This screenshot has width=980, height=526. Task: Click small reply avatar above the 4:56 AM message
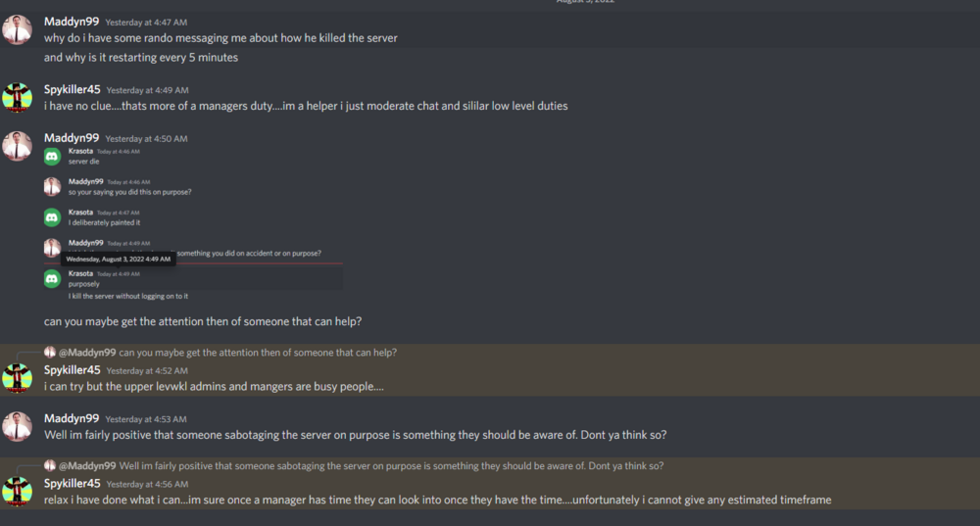50,465
